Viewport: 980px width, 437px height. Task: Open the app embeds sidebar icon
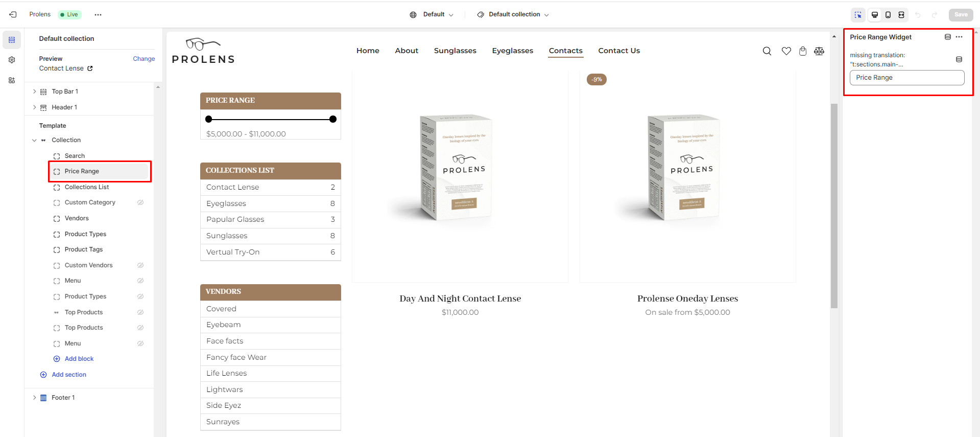pyautogui.click(x=12, y=80)
